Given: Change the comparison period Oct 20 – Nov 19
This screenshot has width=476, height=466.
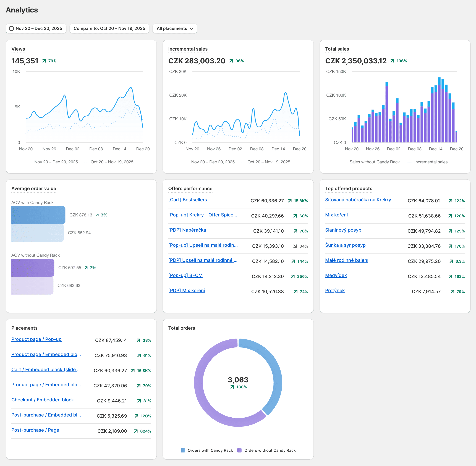Looking at the screenshot, I should point(109,28).
